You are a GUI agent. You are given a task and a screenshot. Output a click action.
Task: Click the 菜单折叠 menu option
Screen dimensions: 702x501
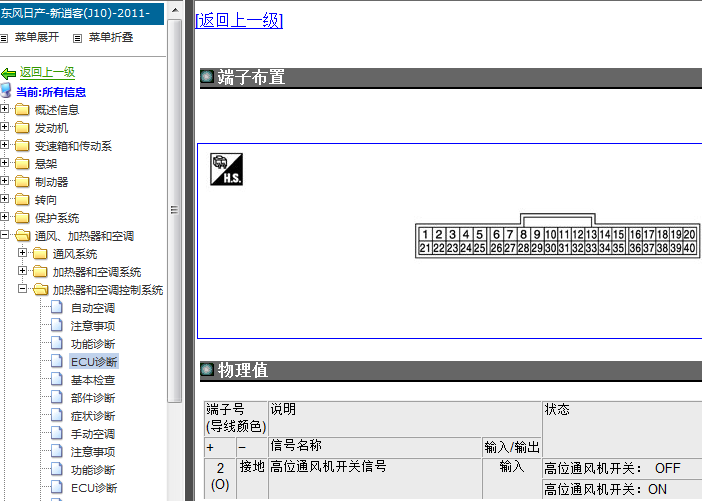pyautogui.click(x=111, y=37)
